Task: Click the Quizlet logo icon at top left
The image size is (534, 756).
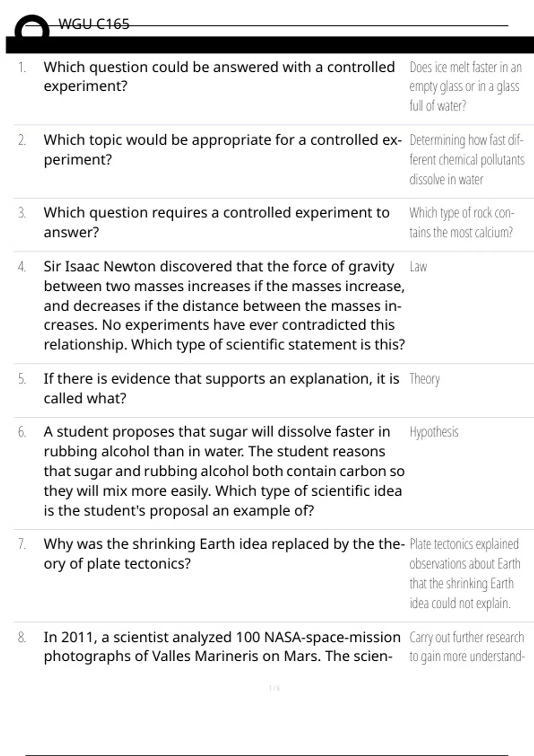Action: [32, 27]
